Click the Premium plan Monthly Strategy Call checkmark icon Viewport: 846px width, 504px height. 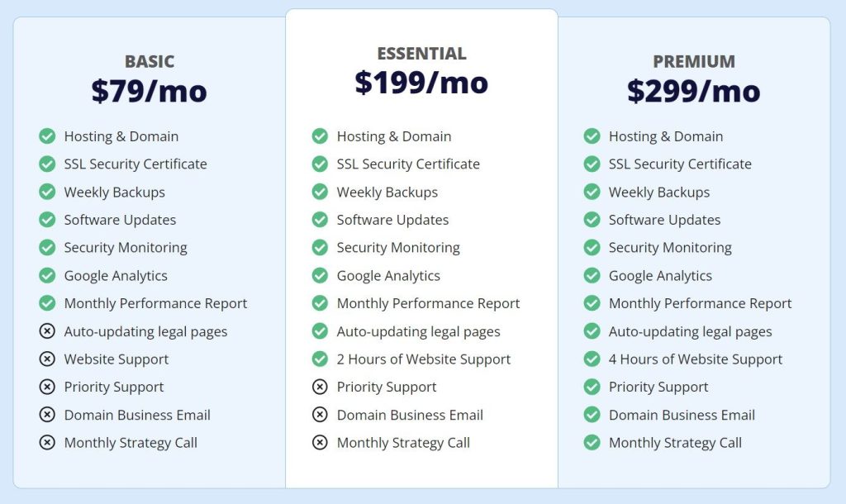pos(592,443)
